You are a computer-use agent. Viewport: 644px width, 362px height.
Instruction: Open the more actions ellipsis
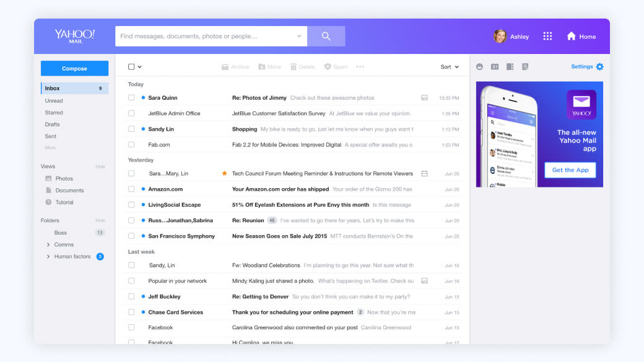point(360,67)
